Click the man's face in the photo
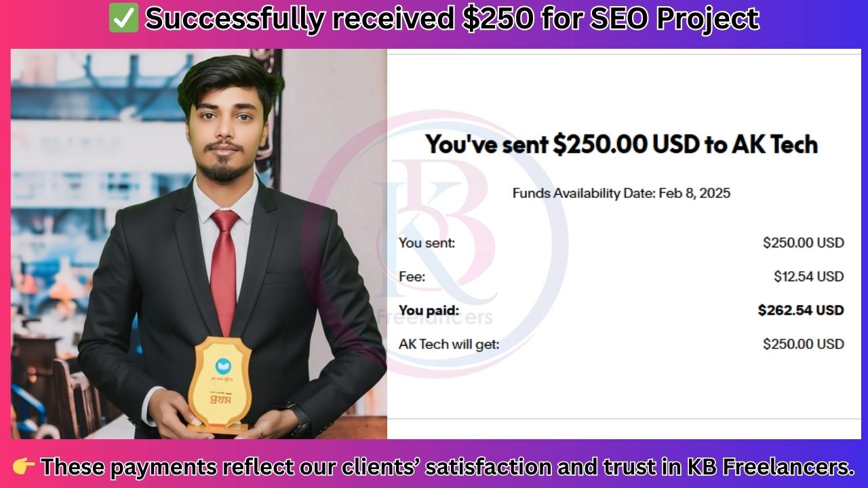 click(x=224, y=132)
